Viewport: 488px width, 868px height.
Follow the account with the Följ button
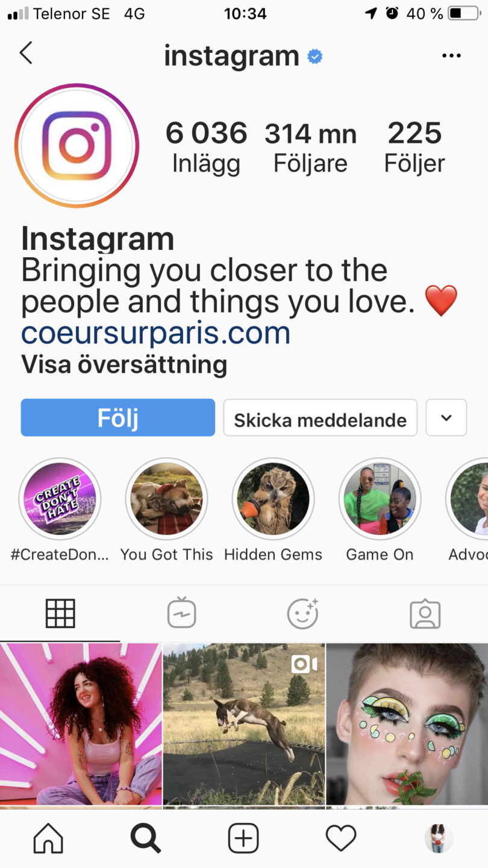pyautogui.click(x=118, y=417)
